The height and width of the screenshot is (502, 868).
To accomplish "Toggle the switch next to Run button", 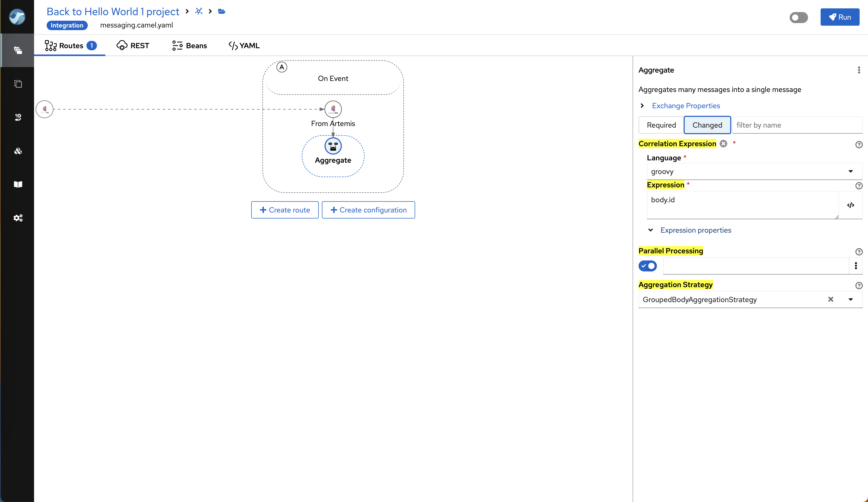I will pos(798,17).
